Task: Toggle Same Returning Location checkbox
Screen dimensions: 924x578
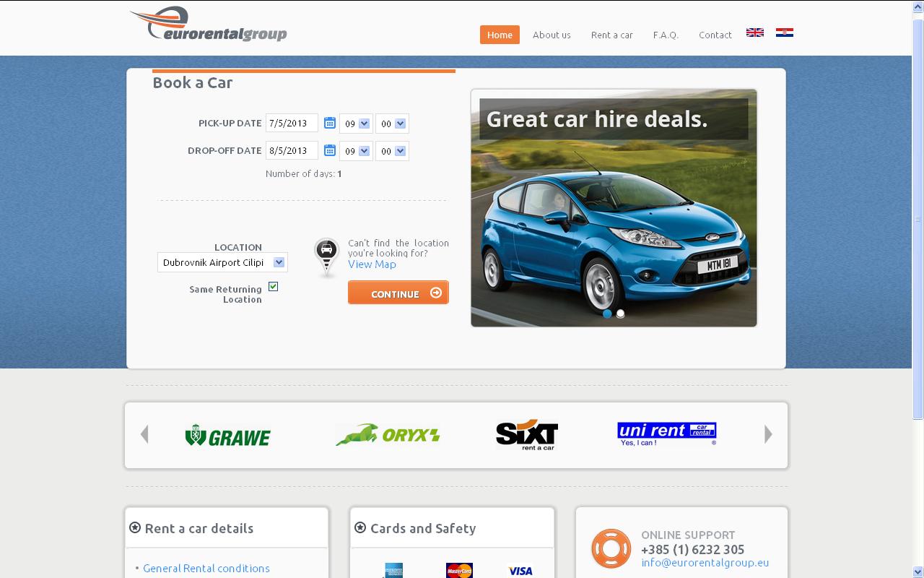Action: [x=273, y=287]
